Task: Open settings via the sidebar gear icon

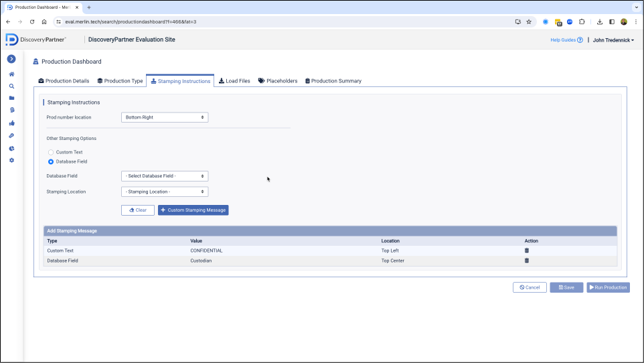Action: click(x=11, y=160)
